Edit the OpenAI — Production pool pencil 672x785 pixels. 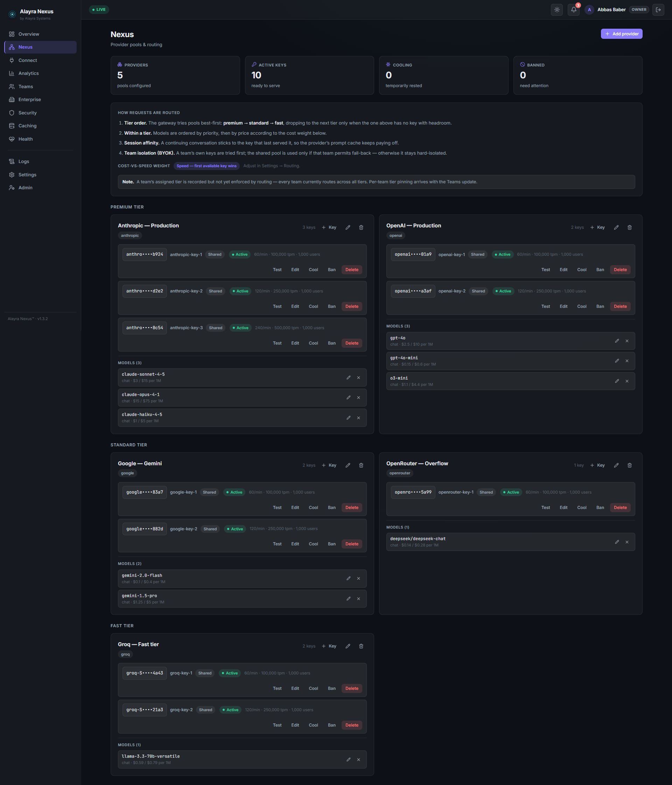coord(616,227)
